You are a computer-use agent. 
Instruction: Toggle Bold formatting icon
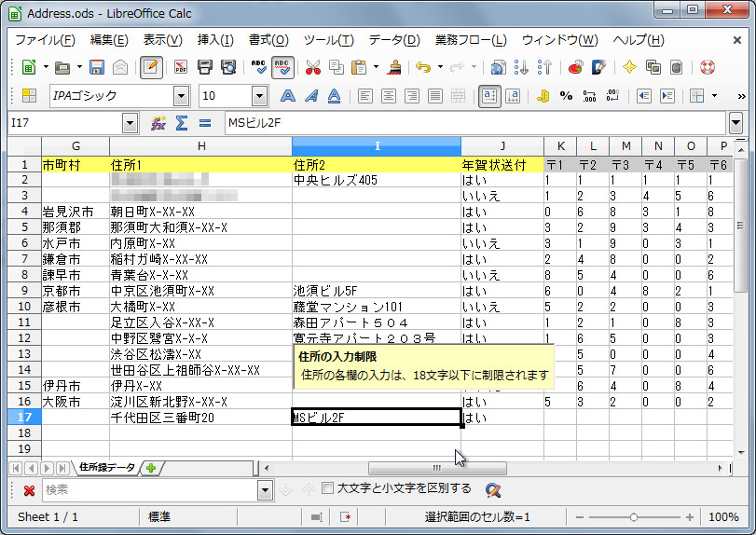tap(288, 96)
